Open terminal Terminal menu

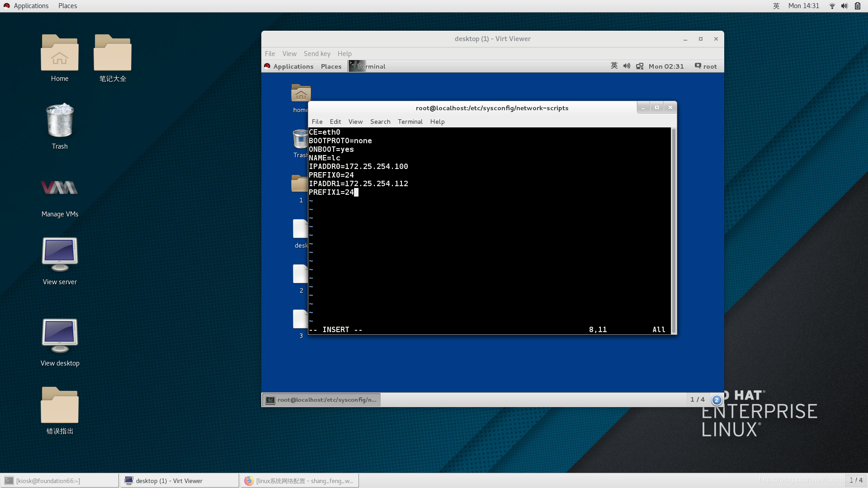[x=410, y=122]
